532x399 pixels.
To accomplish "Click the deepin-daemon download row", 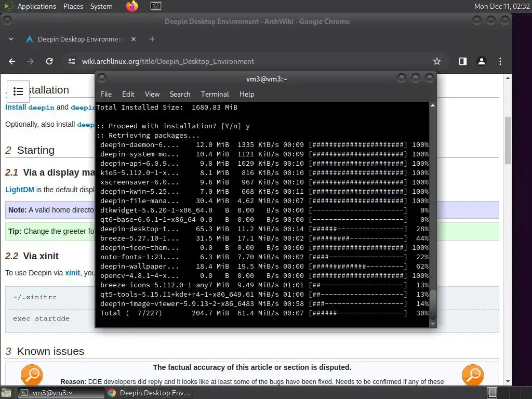I will coord(264,144).
